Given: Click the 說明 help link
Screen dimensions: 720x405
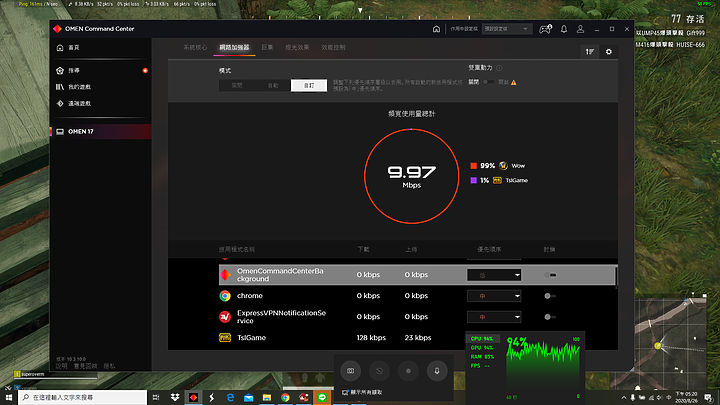Looking at the screenshot, I should [62, 366].
